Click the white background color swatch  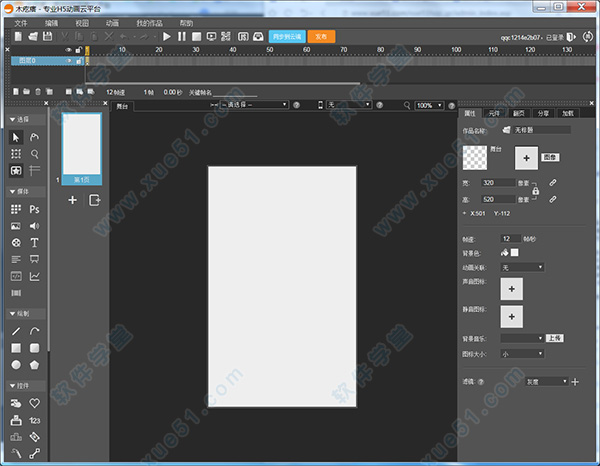(515, 253)
